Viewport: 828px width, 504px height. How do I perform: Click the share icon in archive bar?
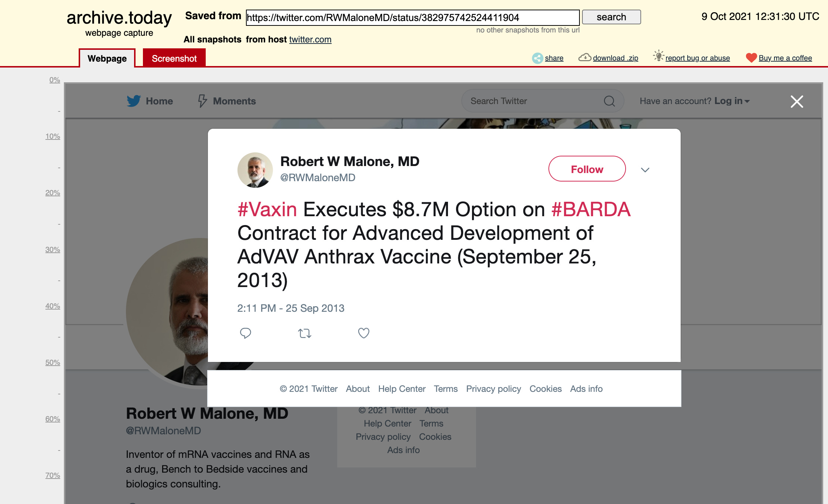[537, 58]
